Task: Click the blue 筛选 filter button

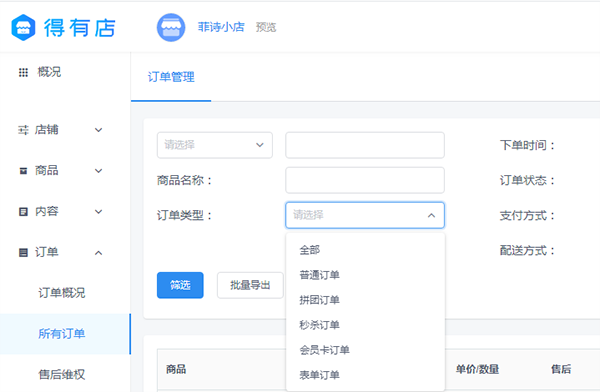Action: coord(180,285)
